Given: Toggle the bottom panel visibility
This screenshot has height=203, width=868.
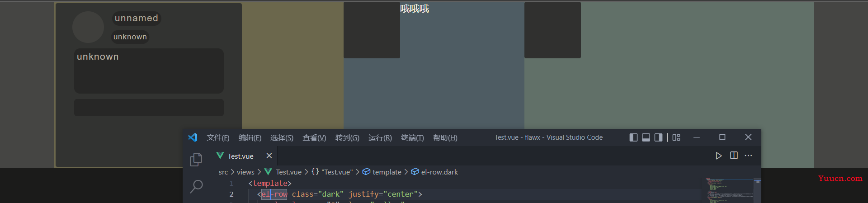Looking at the screenshot, I should 646,137.
